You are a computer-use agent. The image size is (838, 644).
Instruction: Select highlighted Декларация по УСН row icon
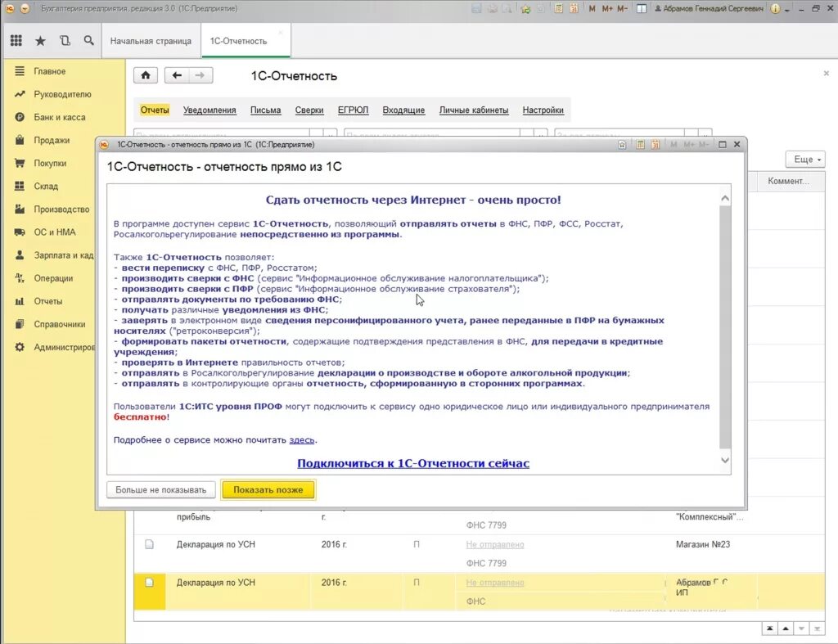tap(149, 582)
